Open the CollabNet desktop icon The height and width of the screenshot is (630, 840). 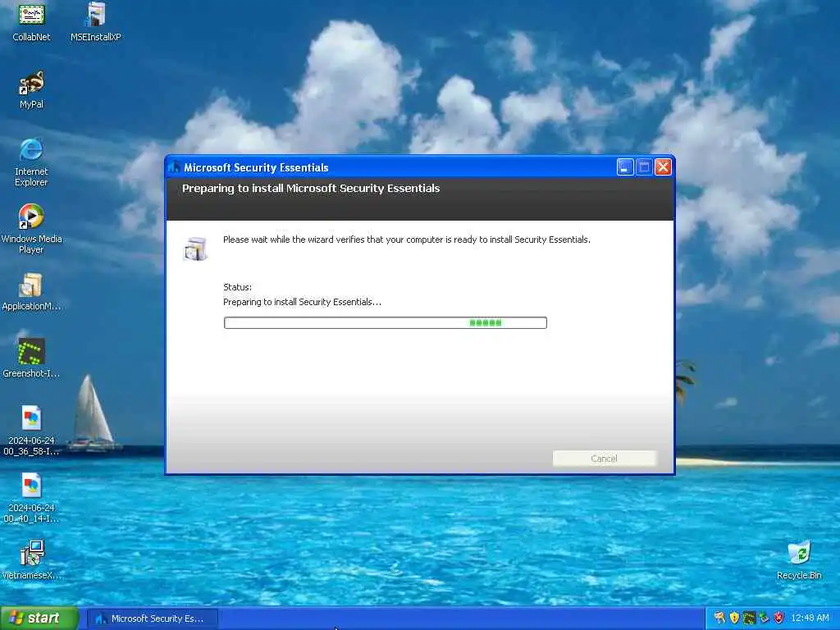tap(32, 21)
